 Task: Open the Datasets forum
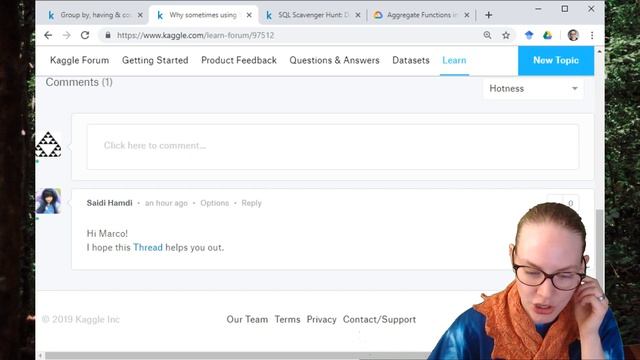point(411,60)
